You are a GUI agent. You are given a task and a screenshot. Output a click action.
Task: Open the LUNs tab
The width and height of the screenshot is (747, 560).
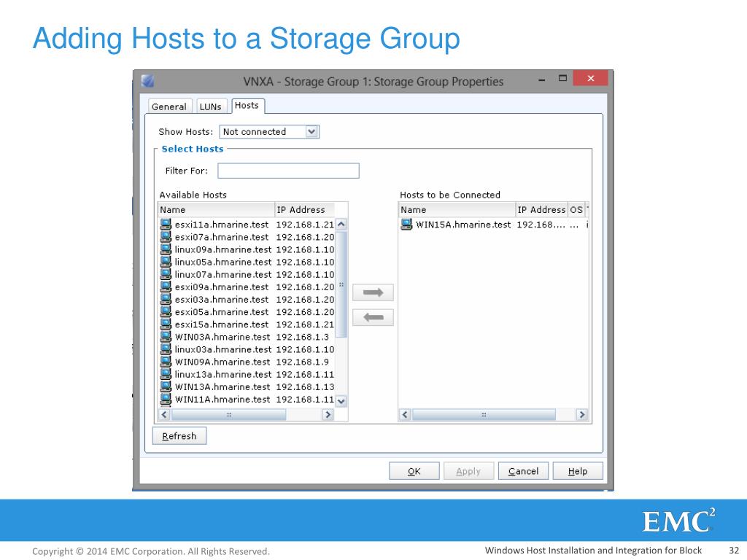point(211,106)
